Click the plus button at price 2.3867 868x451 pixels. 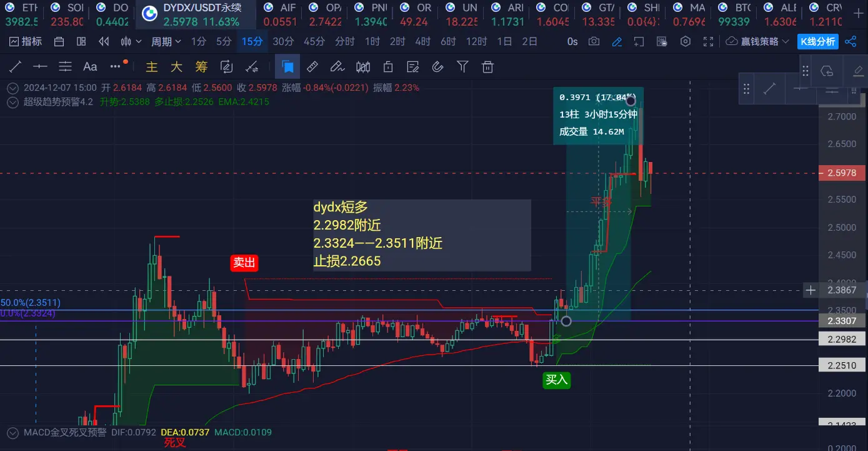(811, 290)
